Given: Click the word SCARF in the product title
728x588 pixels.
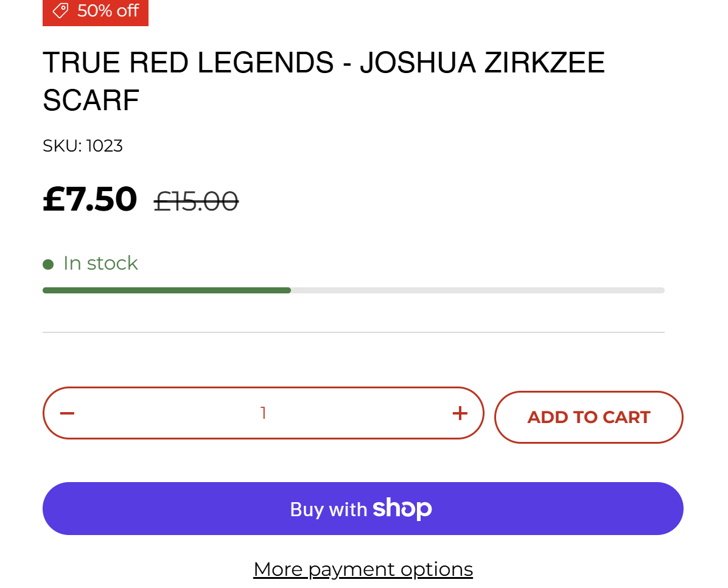Looking at the screenshot, I should pos(91,100).
